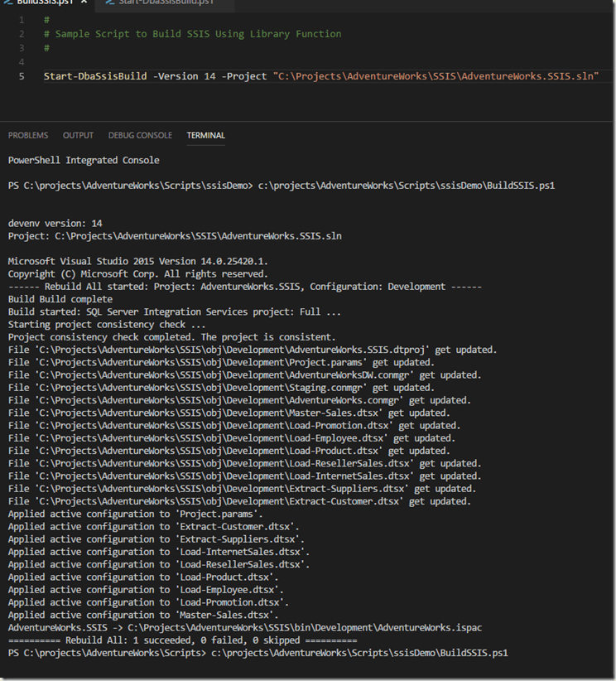Click the devenv version: 14 terminal line
The image size is (616, 681).
55,224
